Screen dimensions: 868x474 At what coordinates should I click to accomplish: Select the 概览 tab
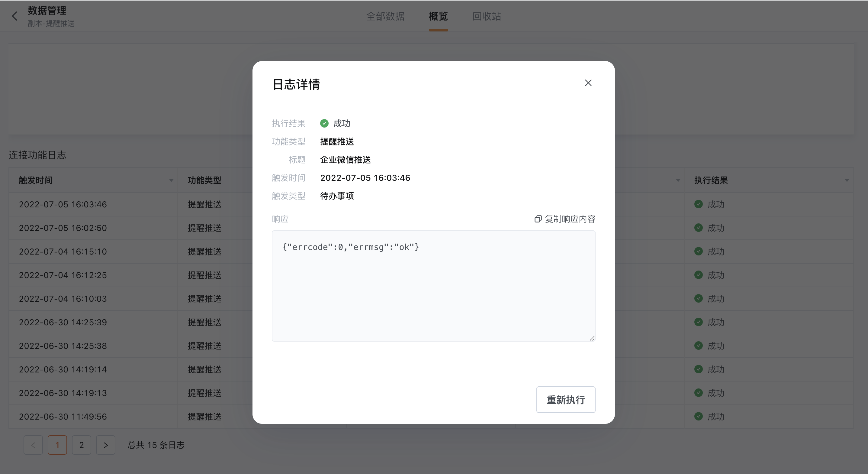(438, 16)
